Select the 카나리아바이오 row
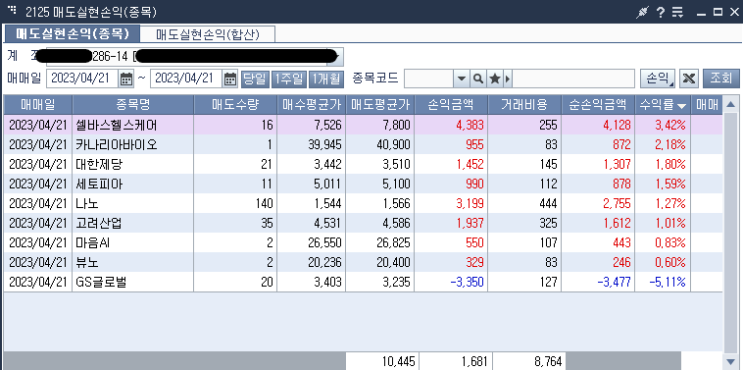The image size is (743, 370). [363, 144]
